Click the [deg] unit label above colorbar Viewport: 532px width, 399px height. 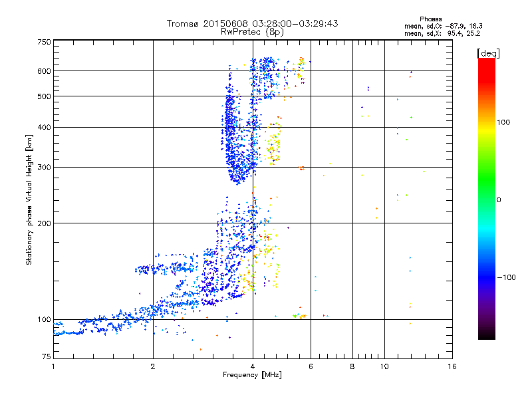coord(488,53)
